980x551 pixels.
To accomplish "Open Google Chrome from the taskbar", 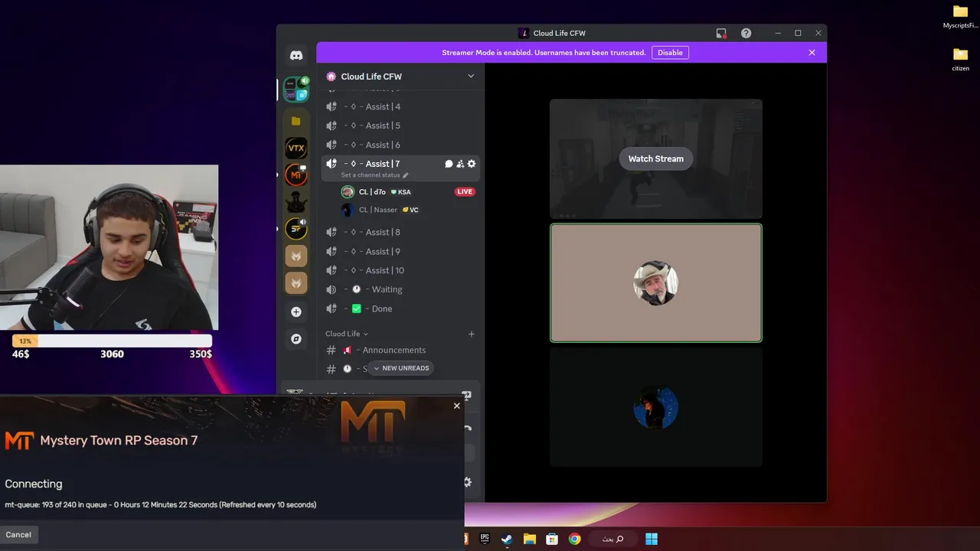I will coord(574,539).
